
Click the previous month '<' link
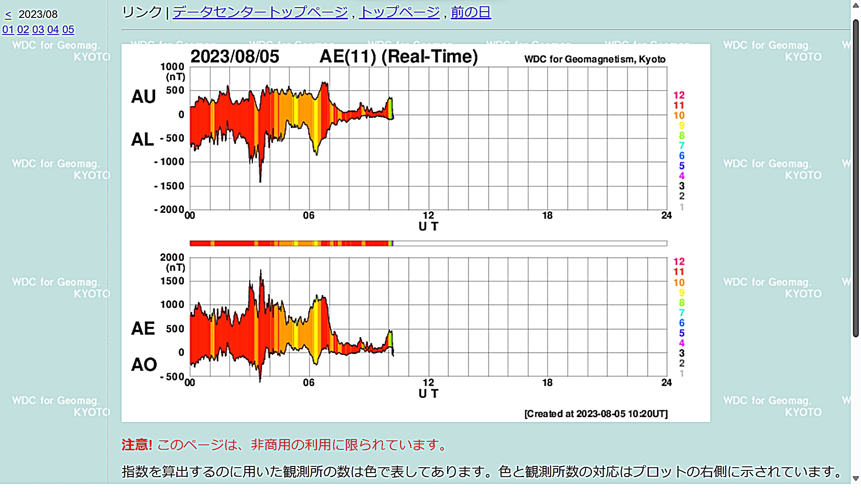coord(8,15)
